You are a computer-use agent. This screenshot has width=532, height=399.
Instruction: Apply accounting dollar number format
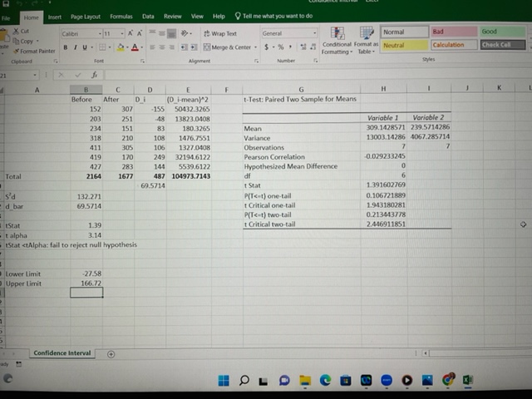click(267, 47)
